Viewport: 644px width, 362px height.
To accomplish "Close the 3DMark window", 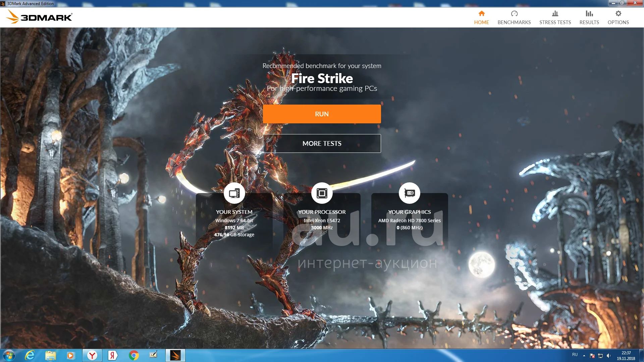I will pos(635,3).
